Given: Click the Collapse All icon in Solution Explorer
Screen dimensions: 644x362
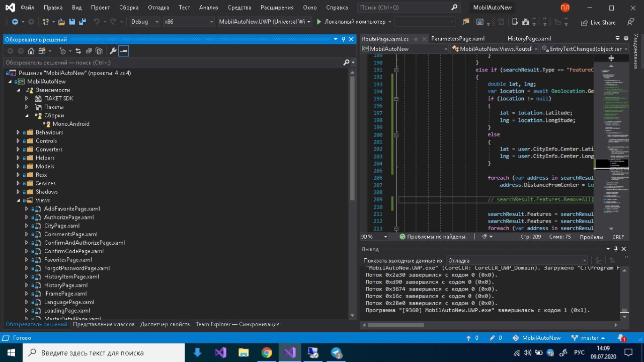Looking at the screenshot, I should click(89, 51).
